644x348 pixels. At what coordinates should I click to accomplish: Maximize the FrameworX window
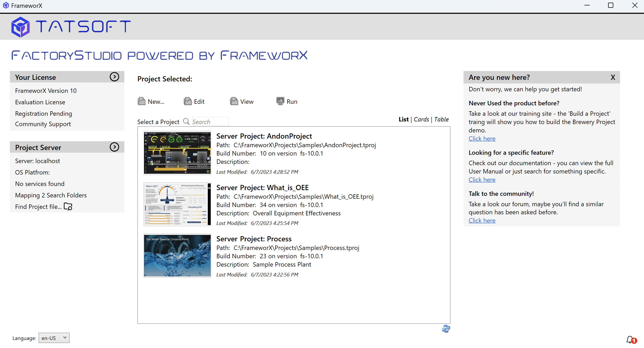click(x=611, y=5)
